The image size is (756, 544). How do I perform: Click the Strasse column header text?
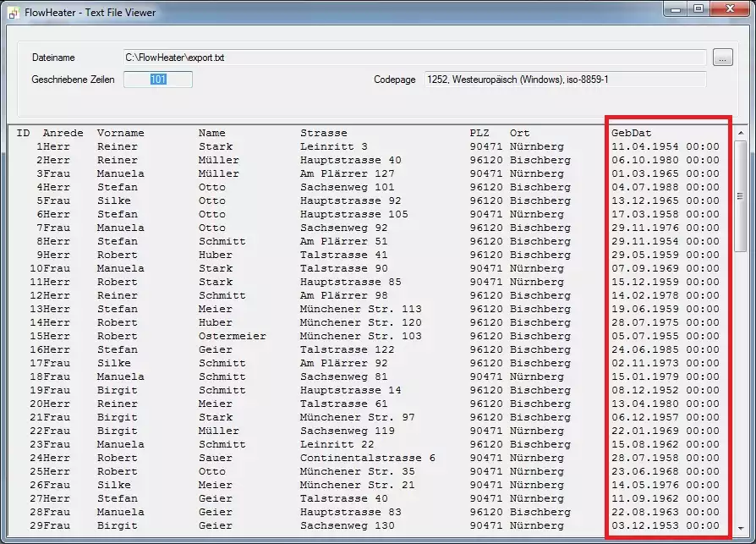coord(323,133)
